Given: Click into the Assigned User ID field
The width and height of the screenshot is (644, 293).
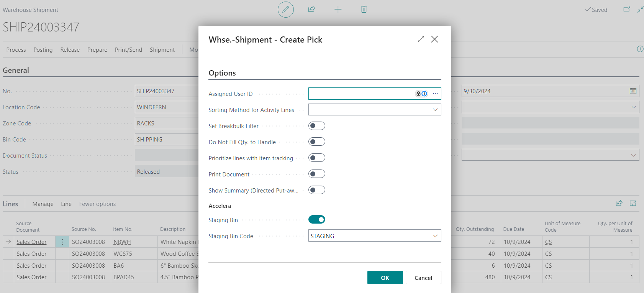Looking at the screenshot, I should coord(361,94).
